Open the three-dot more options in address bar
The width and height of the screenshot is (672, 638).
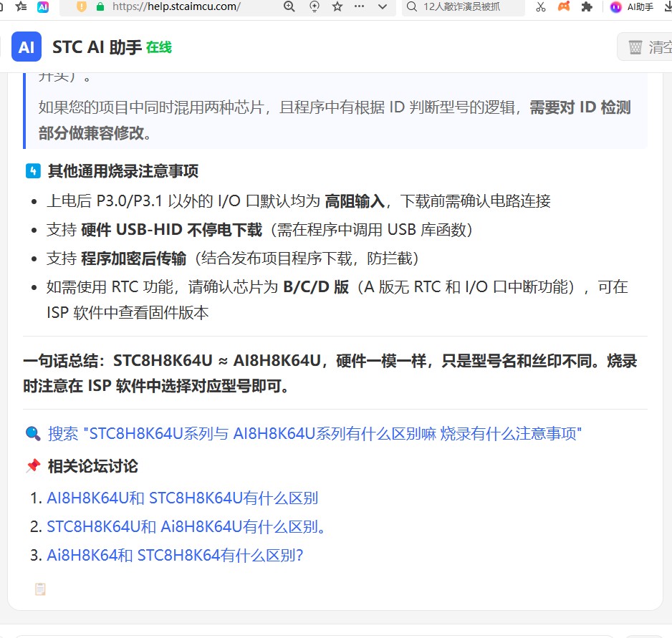[x=359, y=6]
